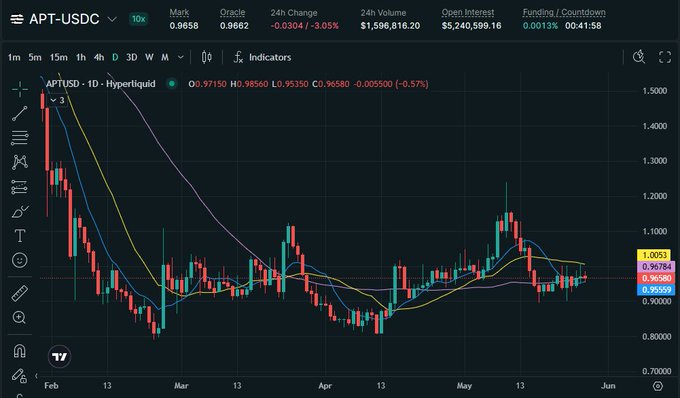Click the Open Interest label
The image size is (680, 398).
click(468, 13)
